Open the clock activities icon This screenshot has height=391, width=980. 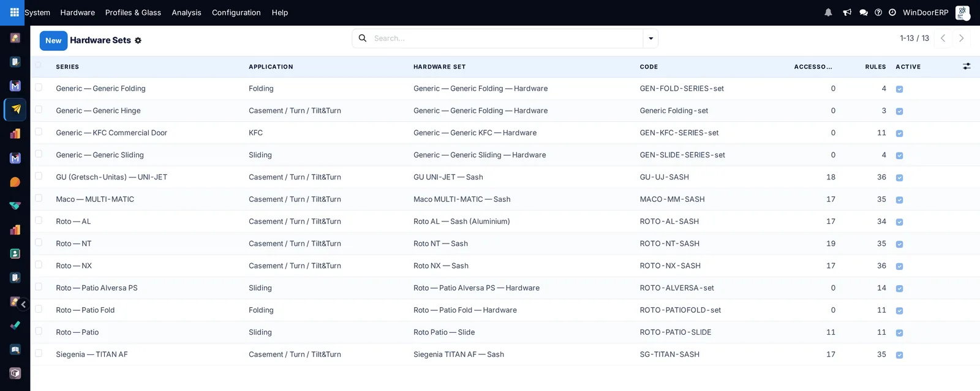point(892,12)
